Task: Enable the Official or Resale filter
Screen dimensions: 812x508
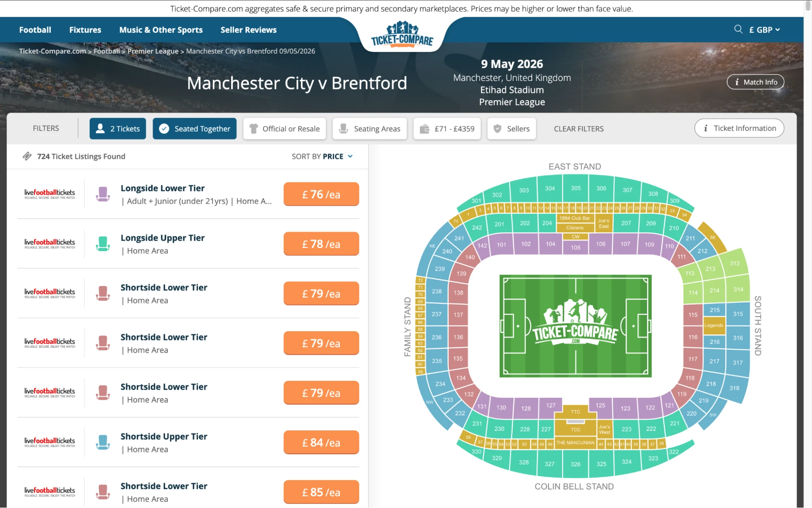Action: [x=284, y=128]
